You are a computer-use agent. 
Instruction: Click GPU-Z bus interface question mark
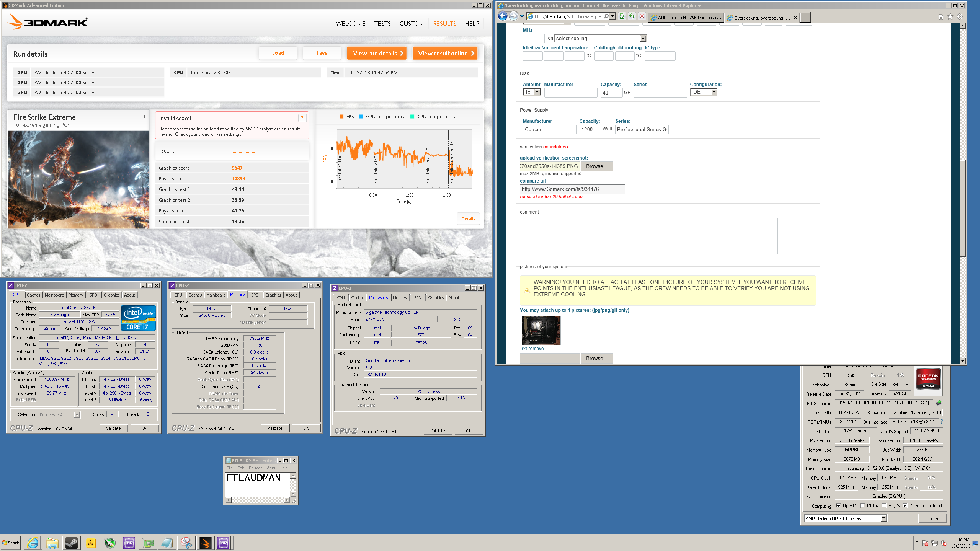942,422
